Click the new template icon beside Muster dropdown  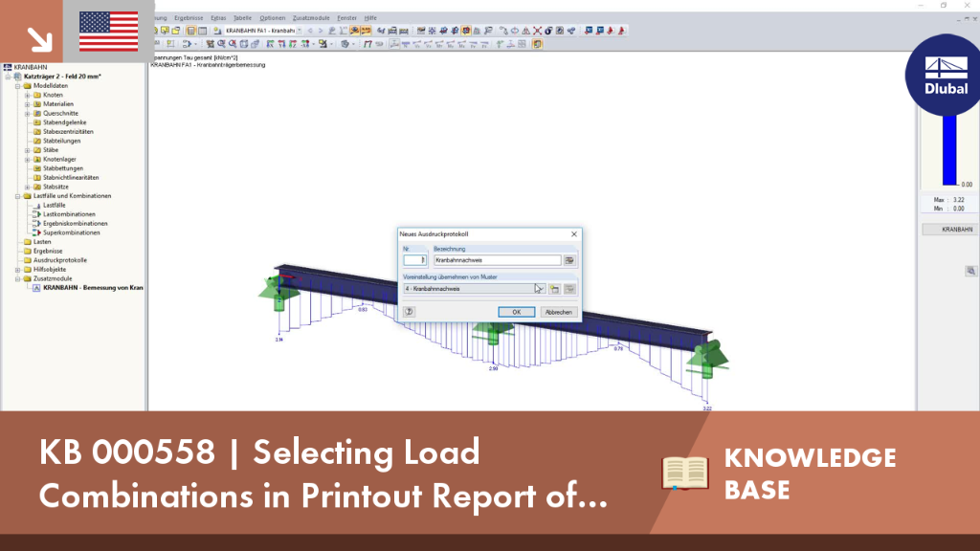pos(554,289)
